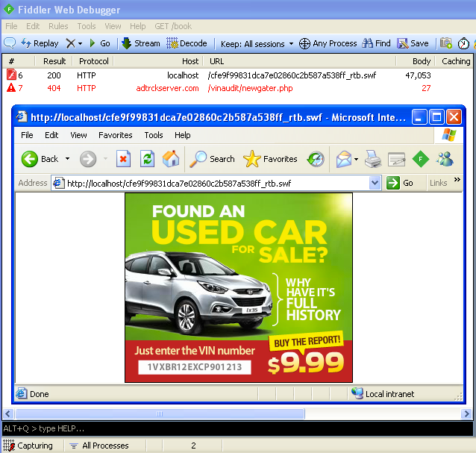Open Fiddler Tools menu
Image resolution: width=476 pixels, height=453 pixels.
click(x=87, y=26)
